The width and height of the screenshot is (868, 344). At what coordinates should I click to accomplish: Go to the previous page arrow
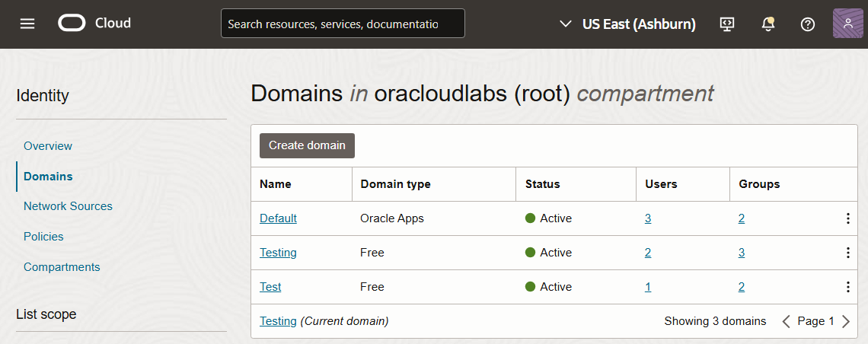pyautogui.click(x=787, y=321)
